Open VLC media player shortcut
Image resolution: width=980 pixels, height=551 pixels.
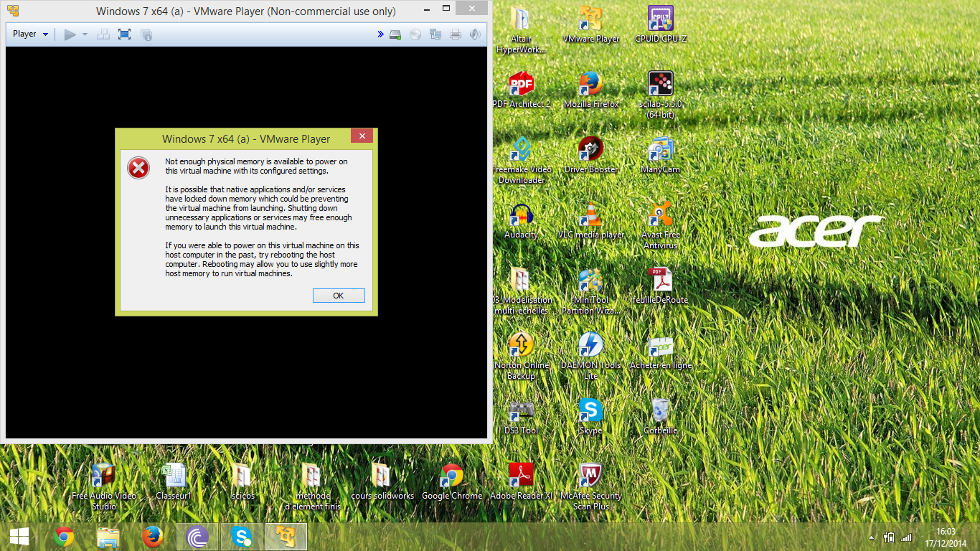(591, 220)
